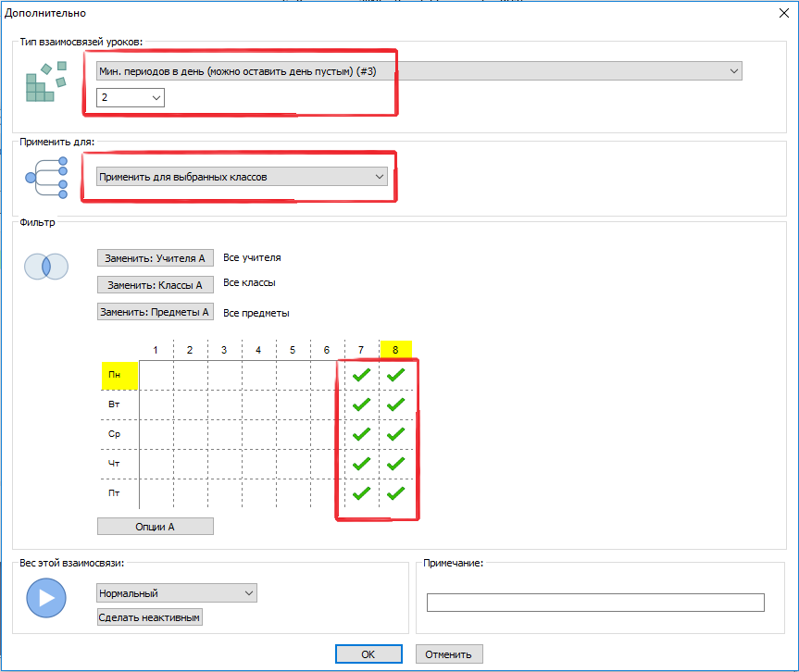The image size is (799, 672).
Task: Expand Применить для выбранных классов dropdown
Action: (x=242, y=176)
